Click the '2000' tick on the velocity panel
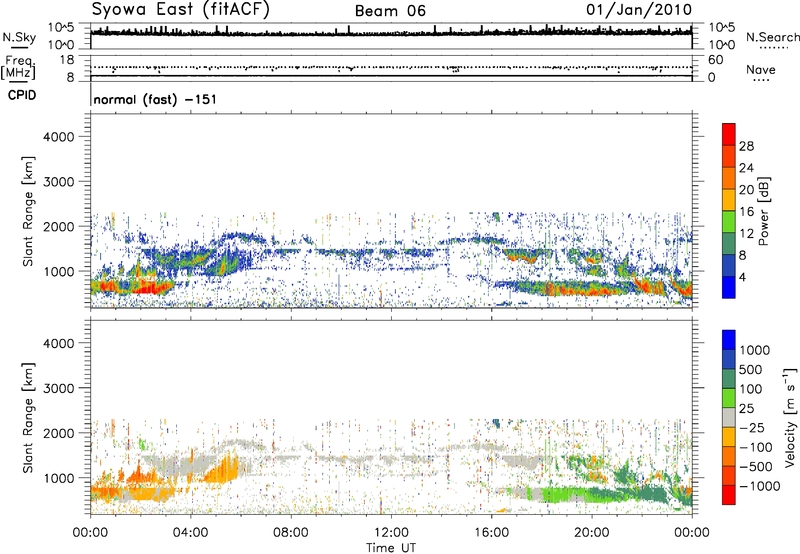The image size is (800, 554). pyautogui.click(x=59, y=433)
